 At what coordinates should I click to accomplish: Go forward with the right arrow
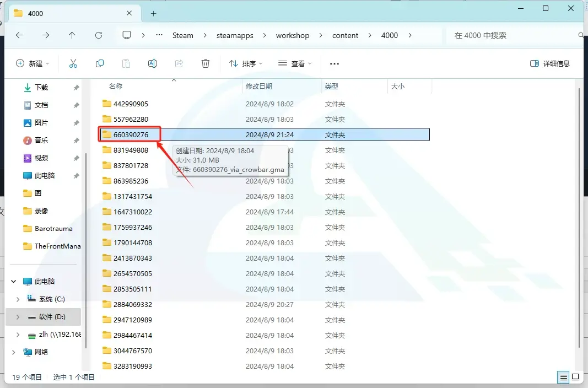46,35
